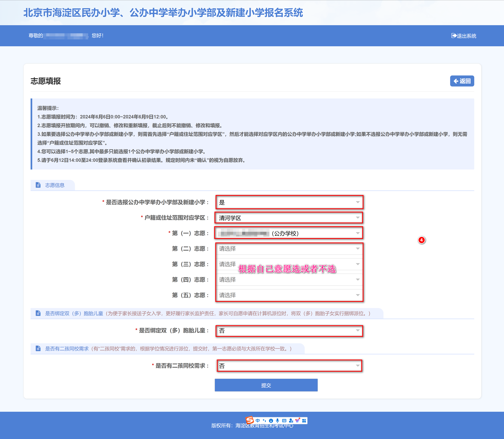
Task: Click the microphone voice input icon
Action: click(x=278, y=420)
